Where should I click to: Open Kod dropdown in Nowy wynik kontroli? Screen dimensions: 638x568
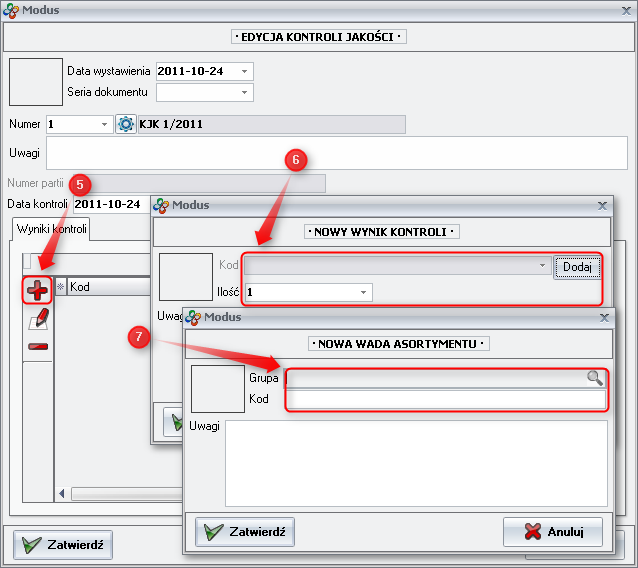click(x=542, y=266)
